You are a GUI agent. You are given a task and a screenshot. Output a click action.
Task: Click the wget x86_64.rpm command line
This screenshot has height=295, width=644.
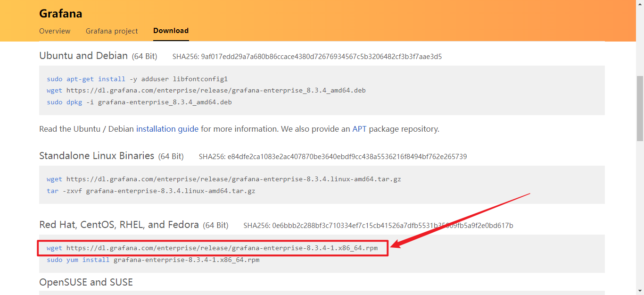coord(212,248)
